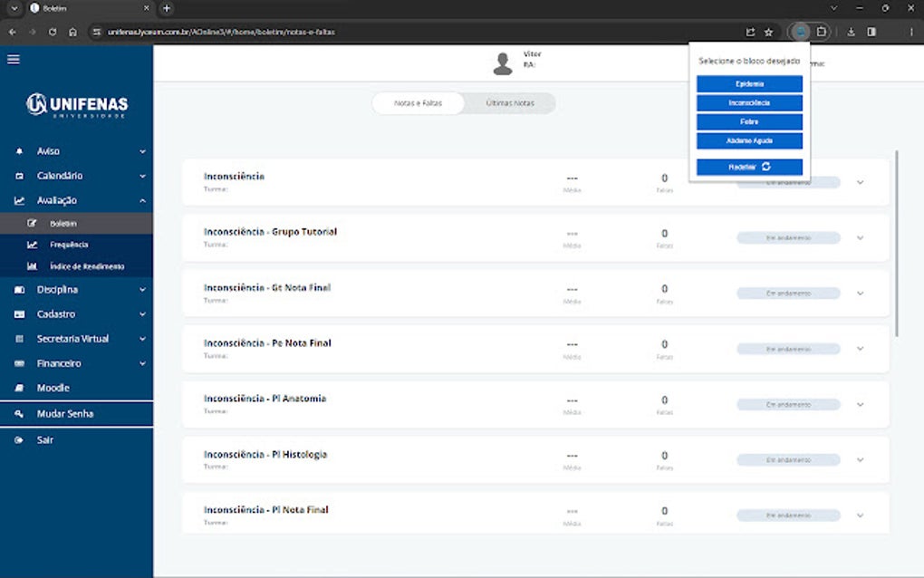Open the browser three-dot menu
The width and height of the screenshot is (924, 578).
click(x=911, y=32)
